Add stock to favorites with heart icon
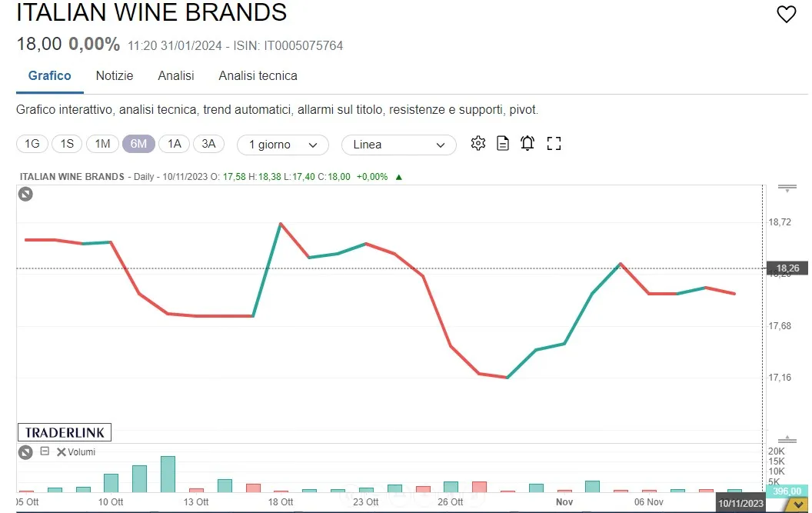 coord(786,15)
